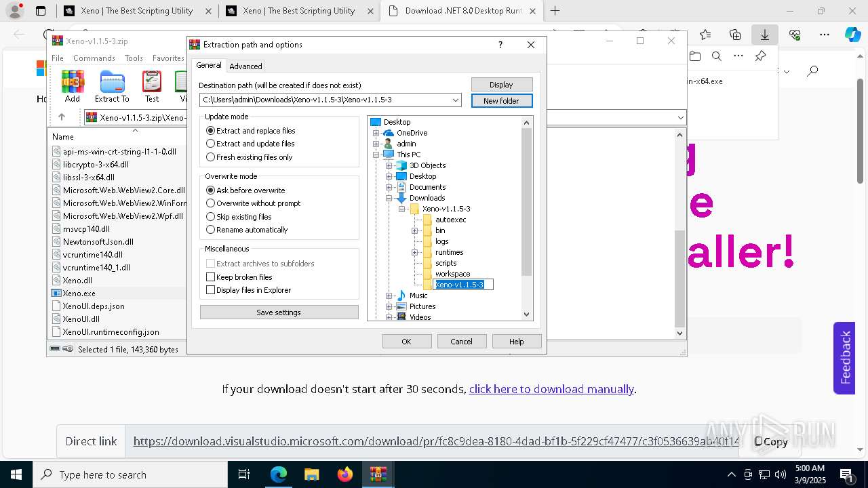
Task: Select Rename automatically
Action: [247, 230]
